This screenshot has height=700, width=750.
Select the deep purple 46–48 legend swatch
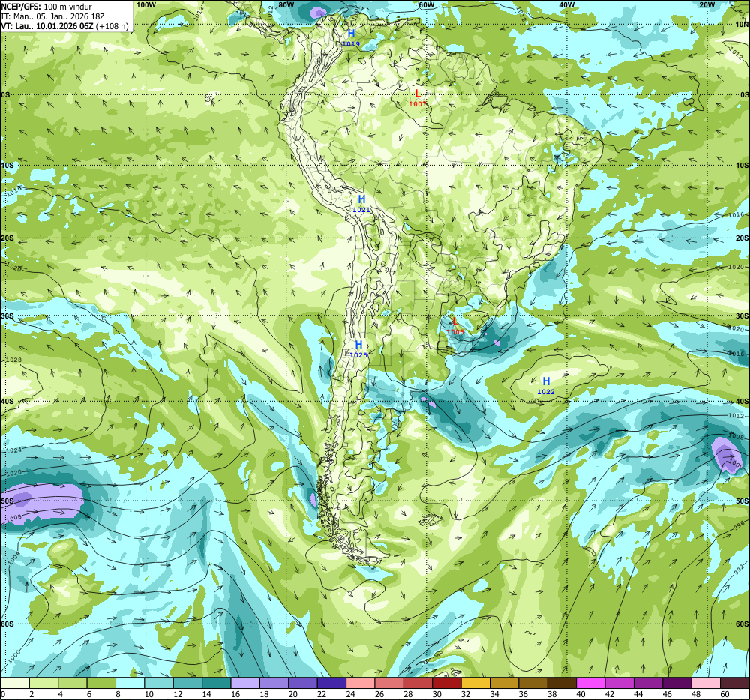pos(676,684)
